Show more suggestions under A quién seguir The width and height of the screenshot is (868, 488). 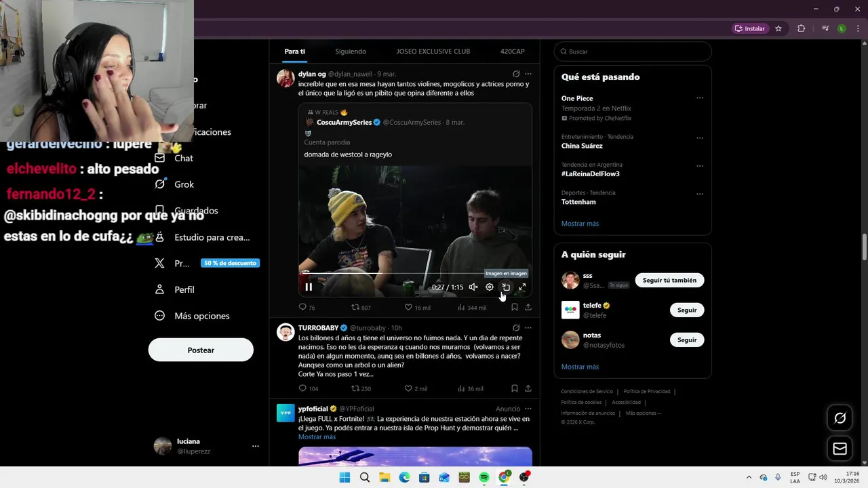pos(580,367)
